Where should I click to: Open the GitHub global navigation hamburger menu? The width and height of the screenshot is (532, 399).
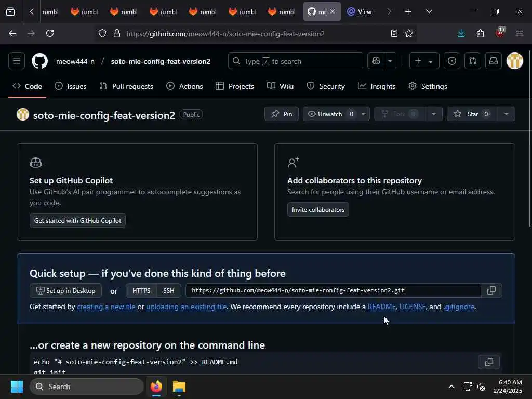click(16, 61)
